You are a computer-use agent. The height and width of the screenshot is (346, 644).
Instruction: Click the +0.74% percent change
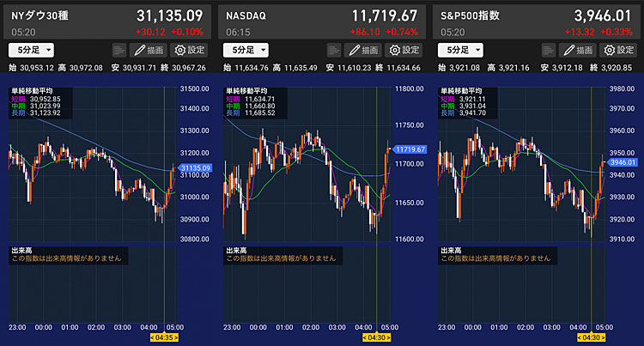tap(402, 32)
